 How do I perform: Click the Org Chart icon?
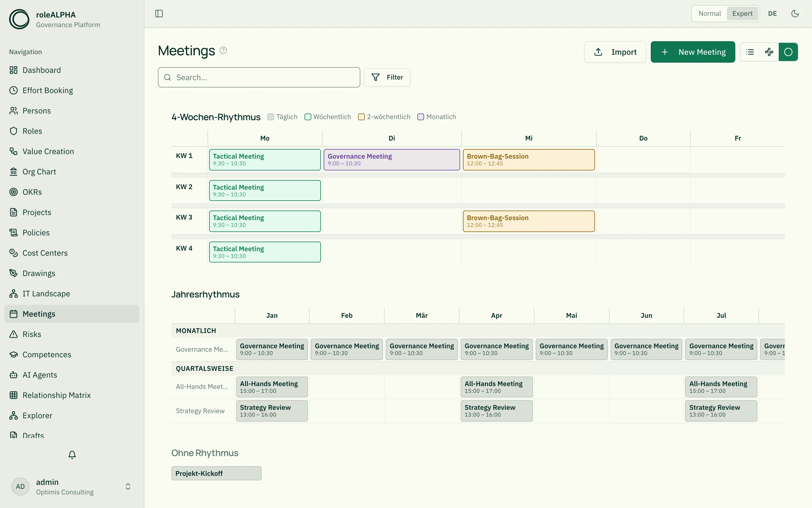click(x=14, y=172)
